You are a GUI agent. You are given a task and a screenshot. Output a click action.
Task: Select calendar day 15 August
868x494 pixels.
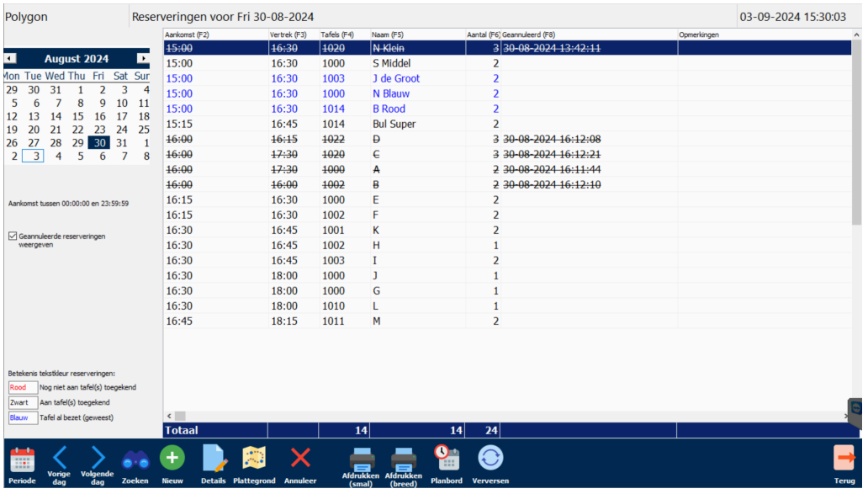(x=78, y=116)
